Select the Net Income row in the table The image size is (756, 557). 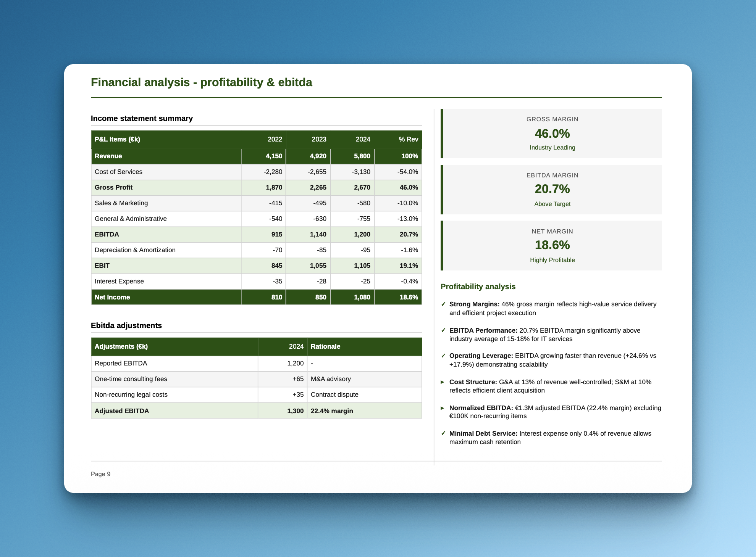256,297
